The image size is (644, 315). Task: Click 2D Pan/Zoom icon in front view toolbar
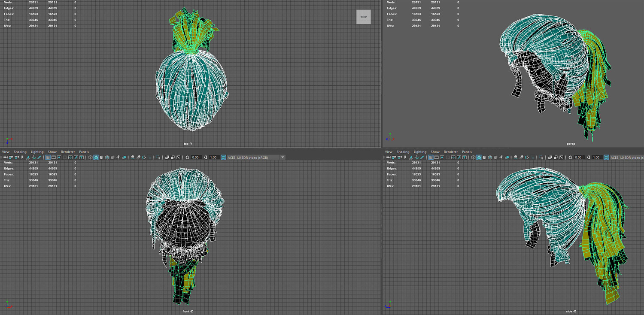click(34, 157)
